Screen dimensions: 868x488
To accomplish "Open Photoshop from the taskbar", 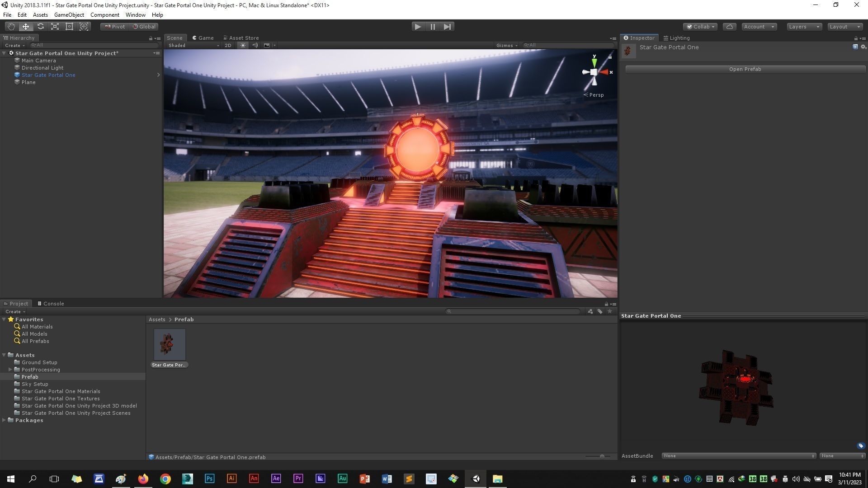I will coord(209,479).
